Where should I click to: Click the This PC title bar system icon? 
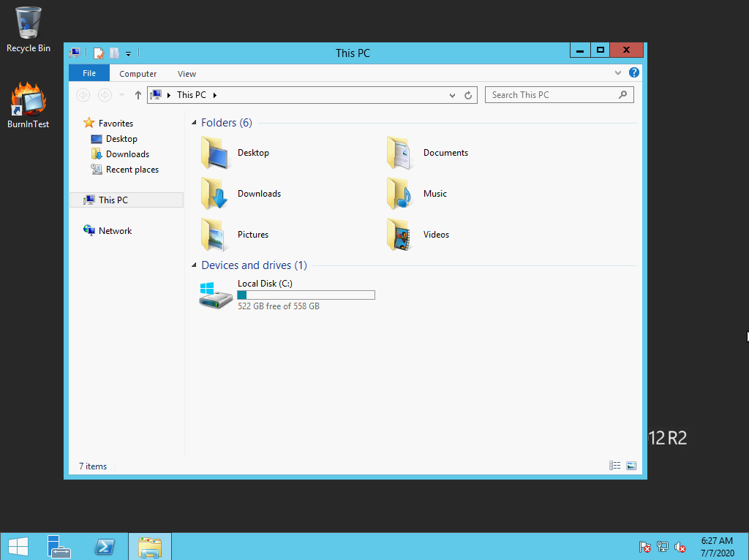click(75, 53)
